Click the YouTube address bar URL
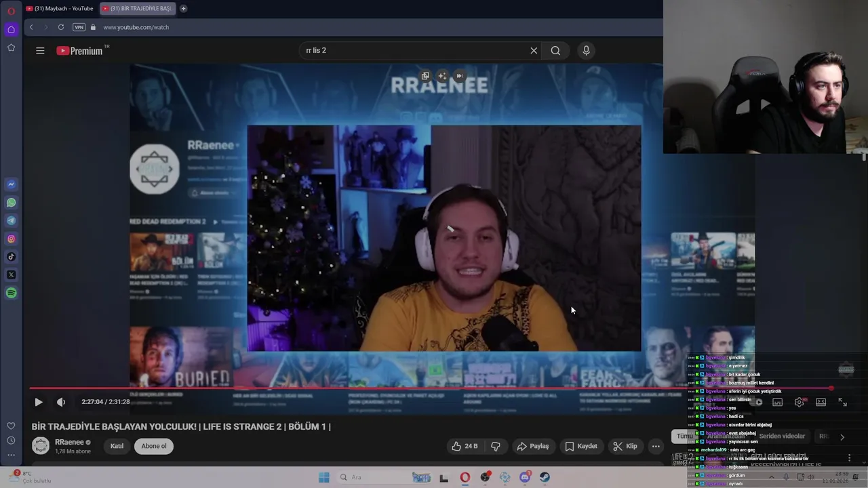This screenshot has height=488, width=868. point(136,27)
